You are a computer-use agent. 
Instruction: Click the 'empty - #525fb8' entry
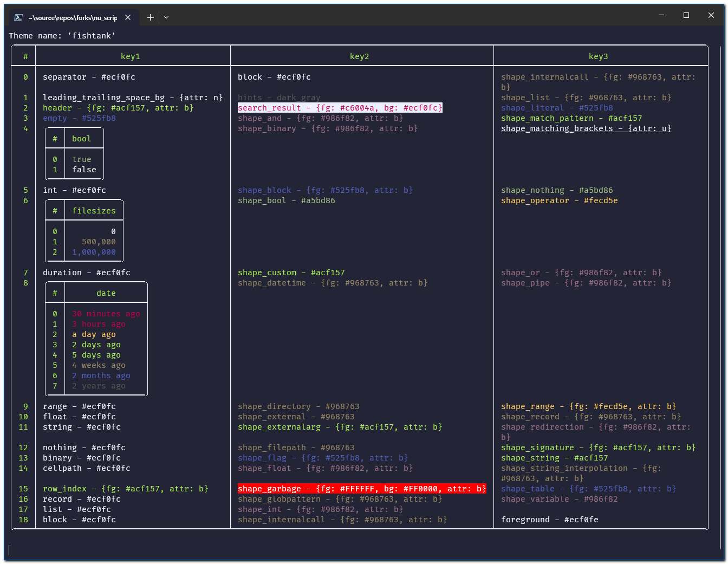point(79,118)
